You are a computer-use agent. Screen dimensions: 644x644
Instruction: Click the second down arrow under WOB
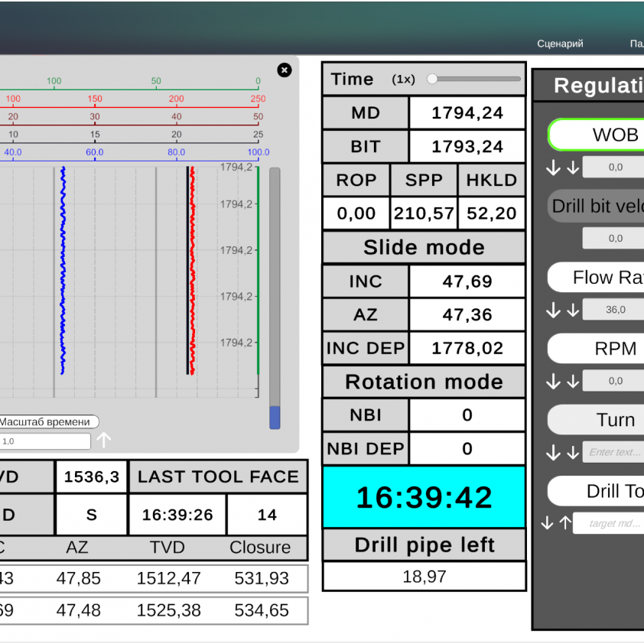pyautogui.click(x=572, y=168)
